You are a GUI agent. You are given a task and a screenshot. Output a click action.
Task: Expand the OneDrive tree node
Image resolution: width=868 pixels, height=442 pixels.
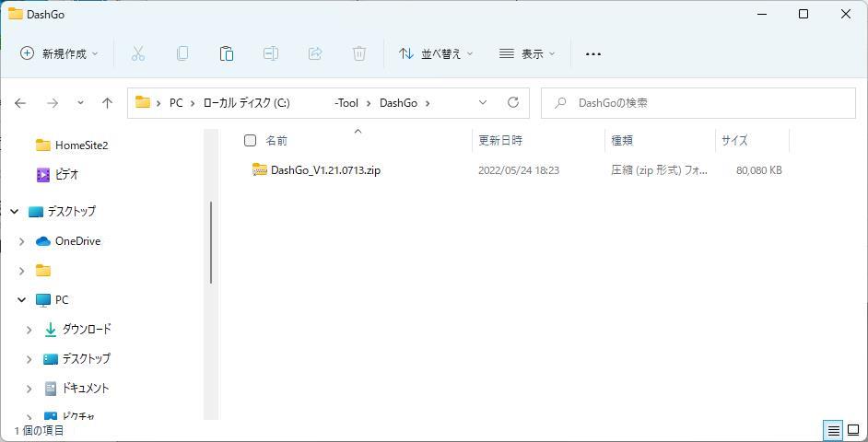coord(22,241)
